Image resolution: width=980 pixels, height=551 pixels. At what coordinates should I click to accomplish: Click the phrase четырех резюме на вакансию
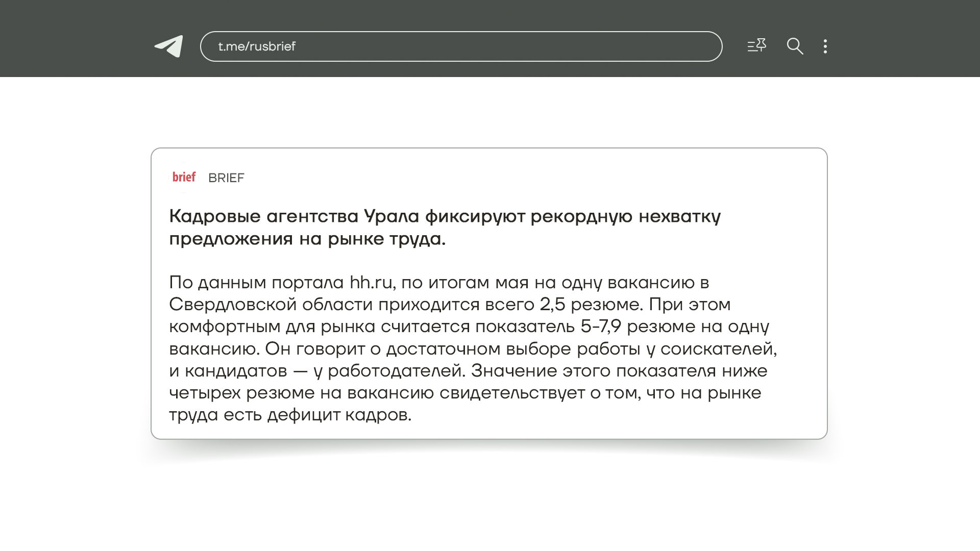tap(301, 393)
